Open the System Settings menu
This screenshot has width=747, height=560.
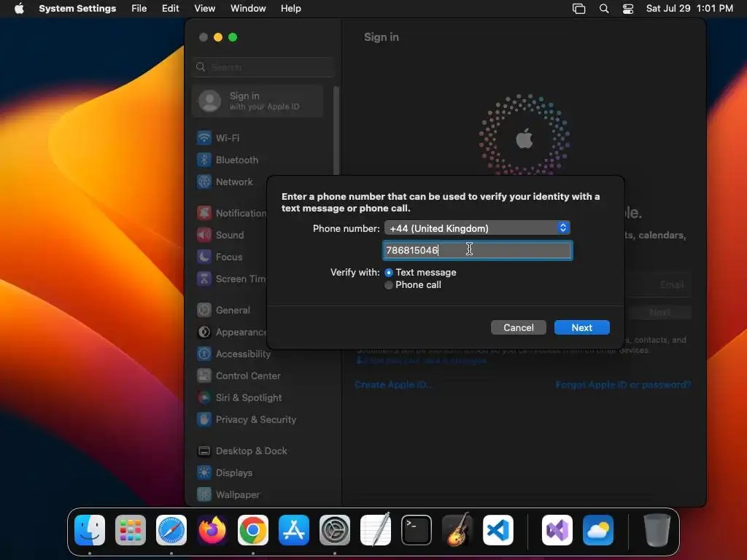point(77,9)
